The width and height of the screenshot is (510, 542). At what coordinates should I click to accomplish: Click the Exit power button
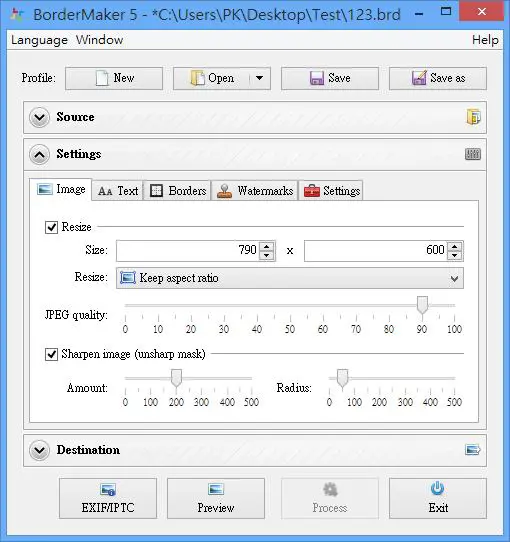tap(438, 498)
